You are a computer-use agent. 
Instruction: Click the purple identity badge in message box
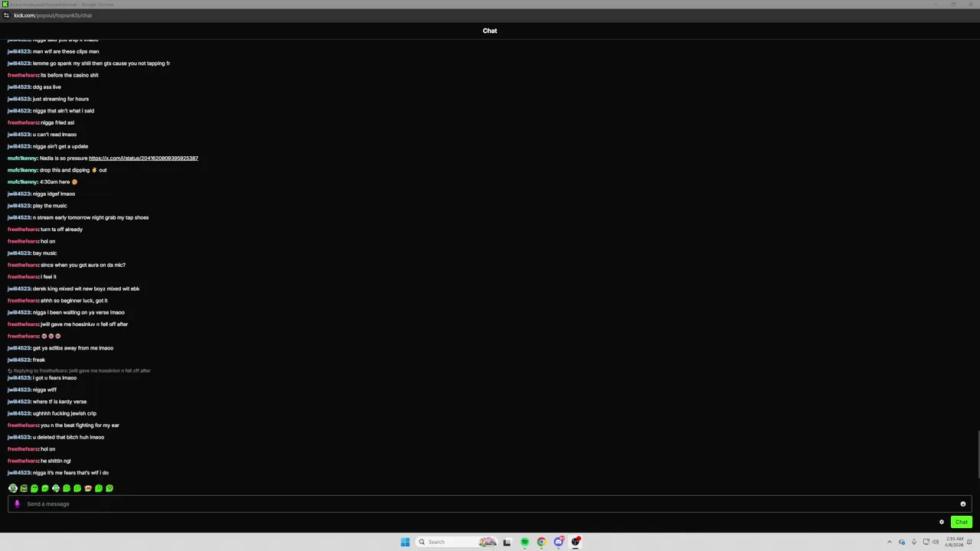click(17, 504)
